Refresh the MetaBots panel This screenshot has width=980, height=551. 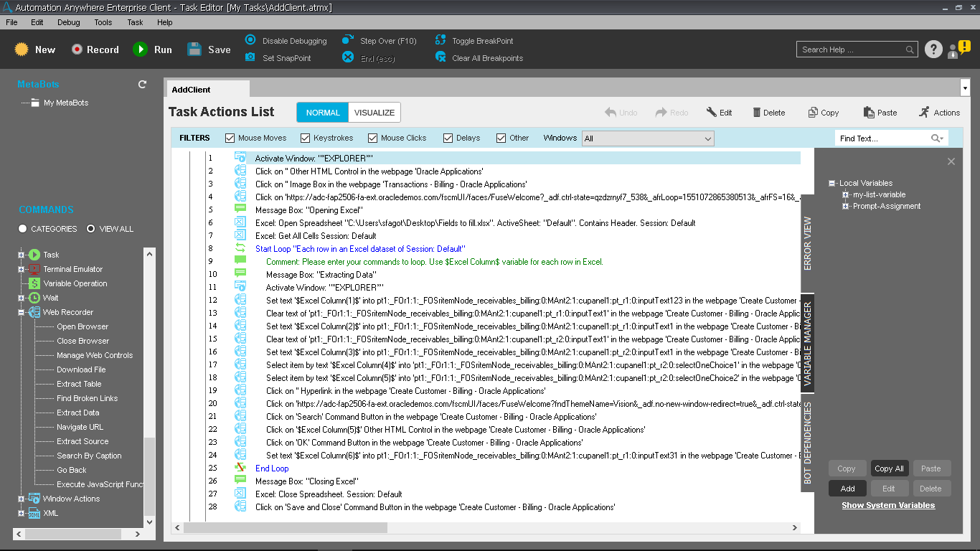(142, 85)
